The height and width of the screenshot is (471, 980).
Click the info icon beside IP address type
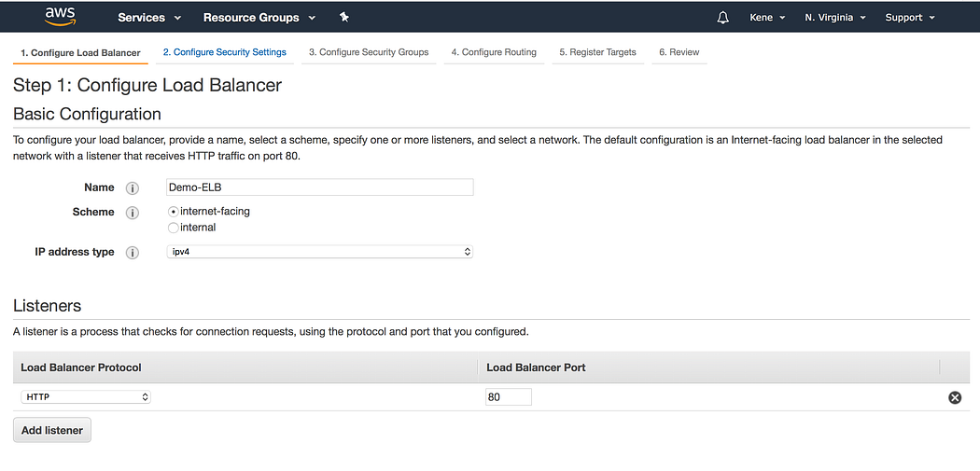coord(133,253)
